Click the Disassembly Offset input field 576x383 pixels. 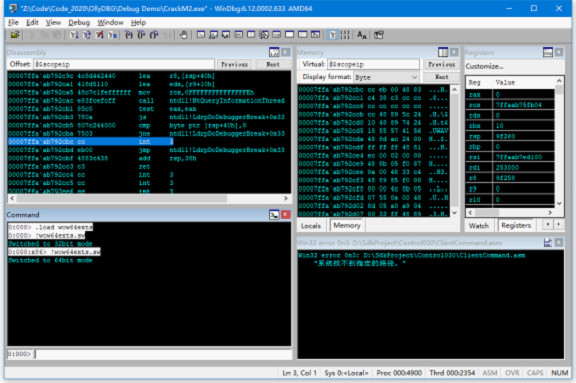123,64
